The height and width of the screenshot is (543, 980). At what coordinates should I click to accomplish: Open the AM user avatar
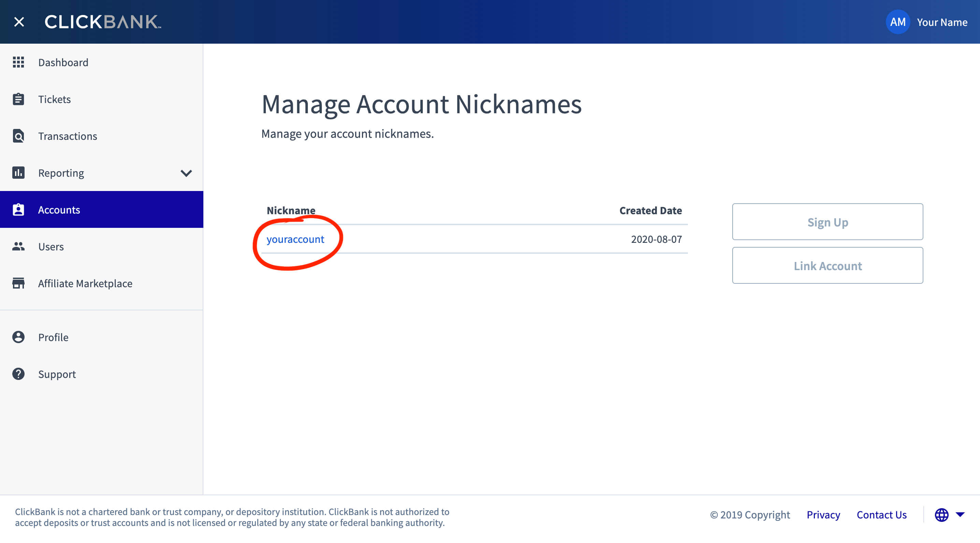[897, 22]
